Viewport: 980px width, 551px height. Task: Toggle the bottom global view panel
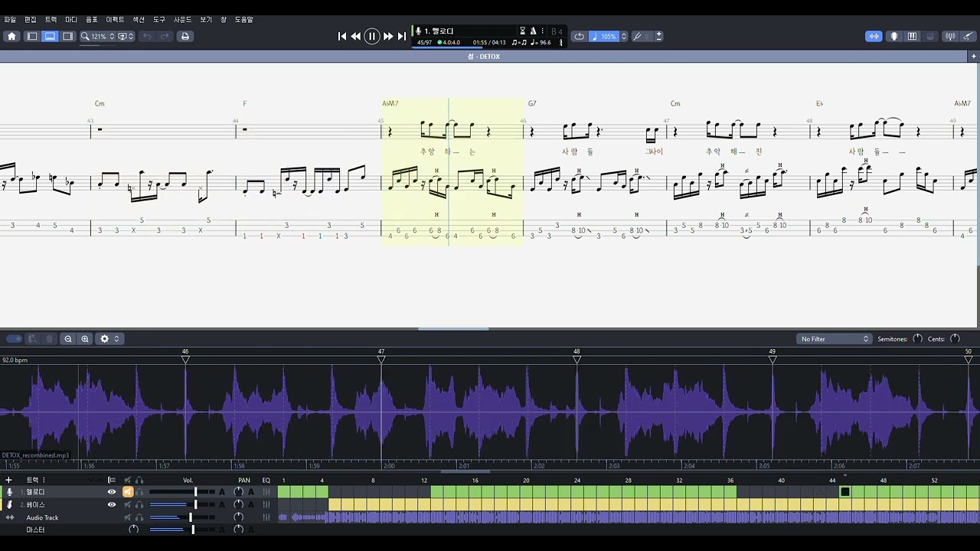[x=50, y=36]
